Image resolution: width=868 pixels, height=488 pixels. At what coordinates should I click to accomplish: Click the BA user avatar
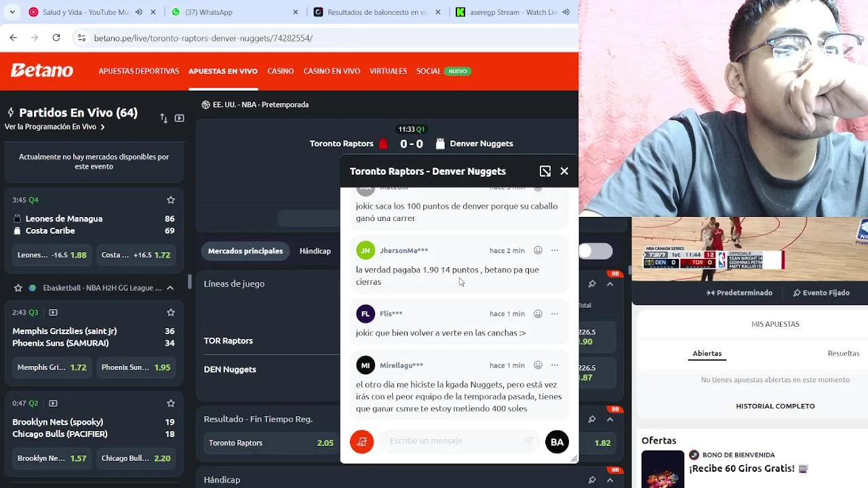point(557,442)
